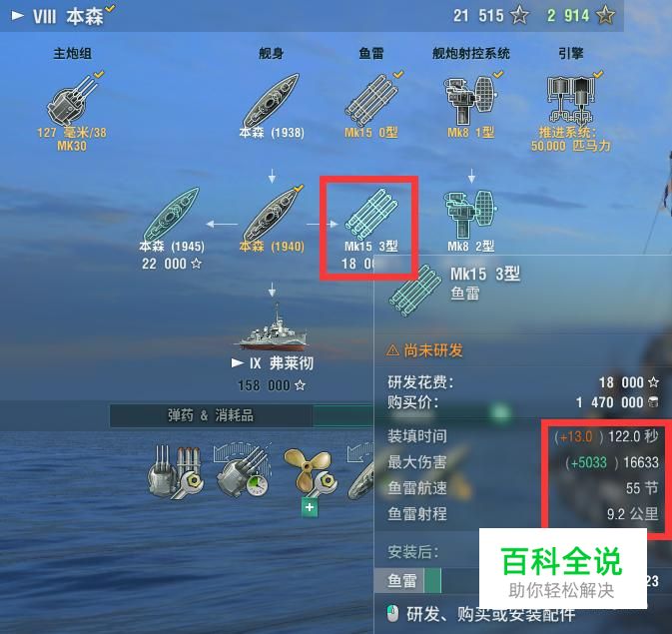The image size is (672, 634).
Task: Open the 弹药 & 消耗品 tab
Action: 211,415
